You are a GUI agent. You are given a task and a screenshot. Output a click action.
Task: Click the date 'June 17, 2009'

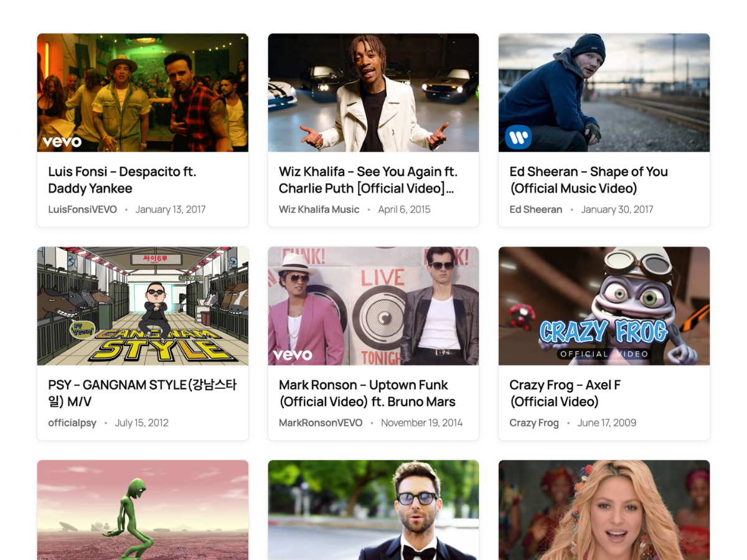[x=607, y=423]
